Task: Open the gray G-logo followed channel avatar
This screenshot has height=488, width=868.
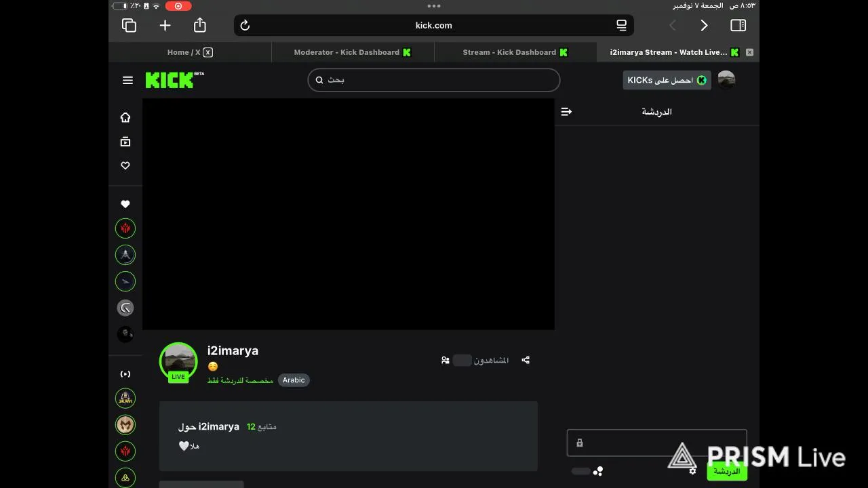Action: pyautogui.click(x=125, y=308)
